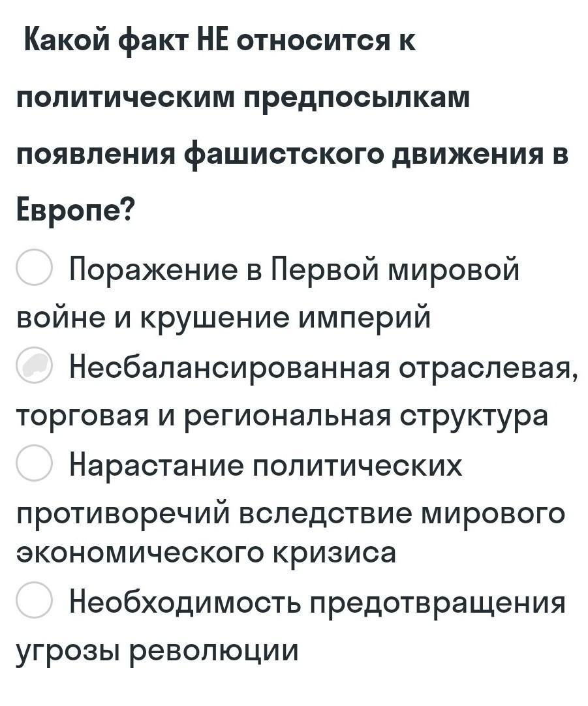Click the label Несбалансированная отраслевая
This screenshot has width=588, height=706.
click(323, 368)
